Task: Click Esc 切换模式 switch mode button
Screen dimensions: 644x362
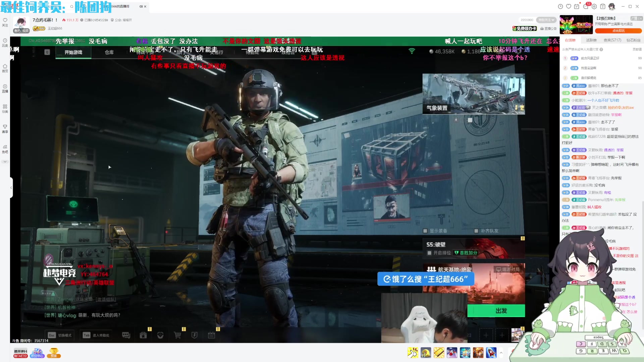Action: pos(60,335)
